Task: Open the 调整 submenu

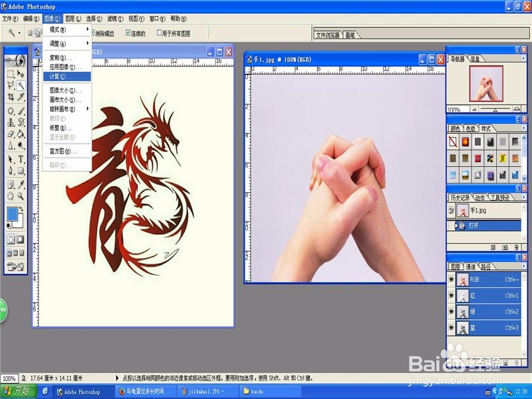Action: 67,43
